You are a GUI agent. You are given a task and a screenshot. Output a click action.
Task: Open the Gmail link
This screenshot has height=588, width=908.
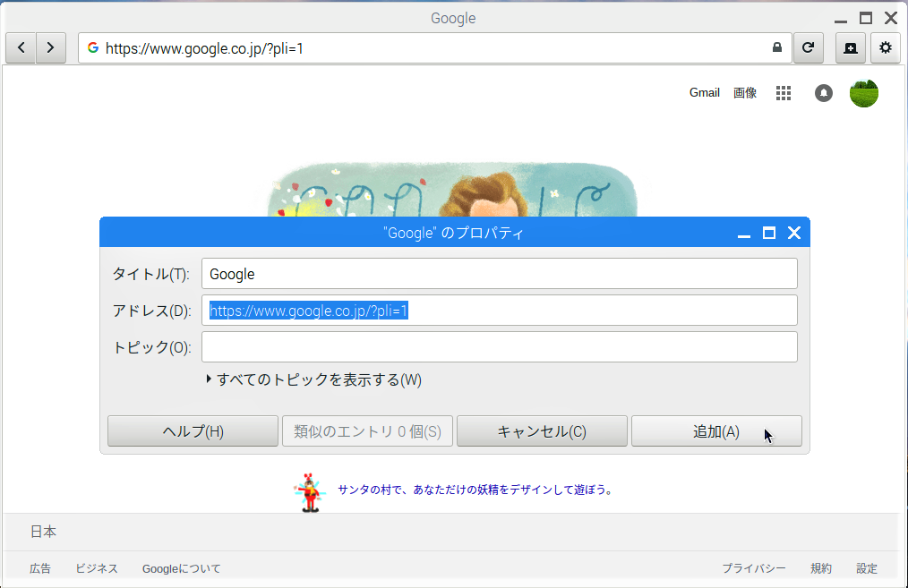pyautogui.click(x=704, y=92)
